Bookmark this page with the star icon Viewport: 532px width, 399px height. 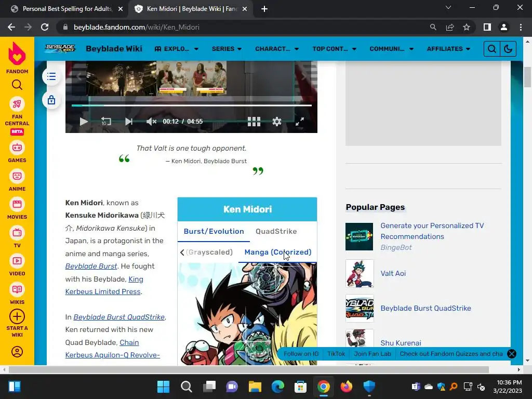coord(467,27)
